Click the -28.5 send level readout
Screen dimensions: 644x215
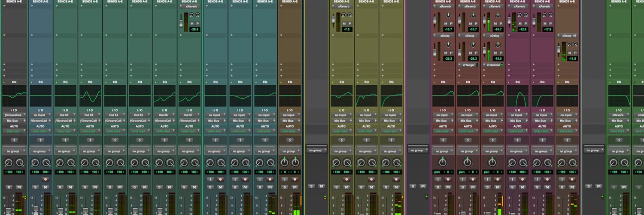click(195, 29)
